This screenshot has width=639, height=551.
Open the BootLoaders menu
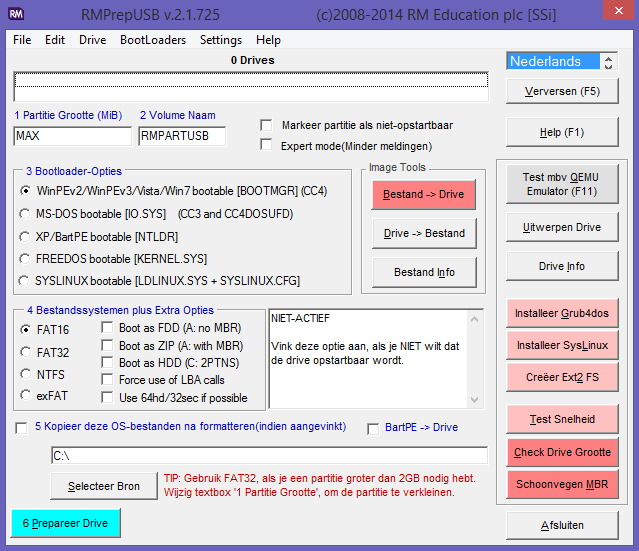(x=152, y=40)
